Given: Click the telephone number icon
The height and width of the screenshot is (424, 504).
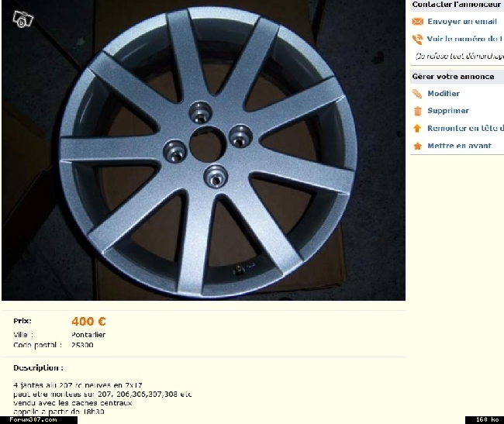Looking at the screenshot, I should (417, 40).
